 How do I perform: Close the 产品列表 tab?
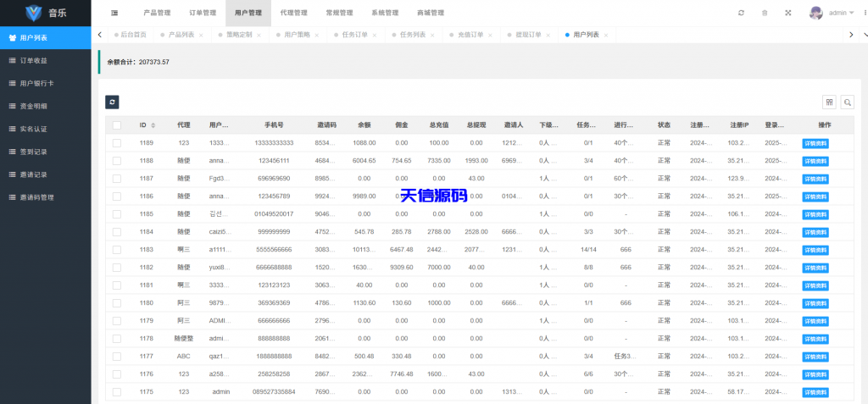tap(201, 35)
